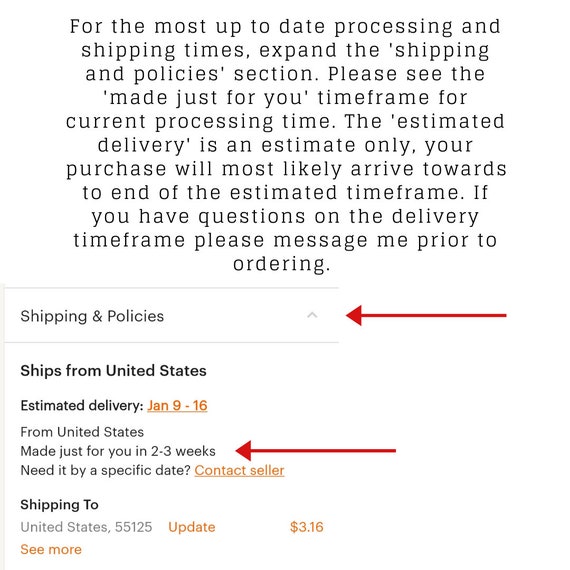Image resolution: width=570 pixels, height=570 pixels.
Task: Click the $3.16 shipping cost
Action: [306, 527]
